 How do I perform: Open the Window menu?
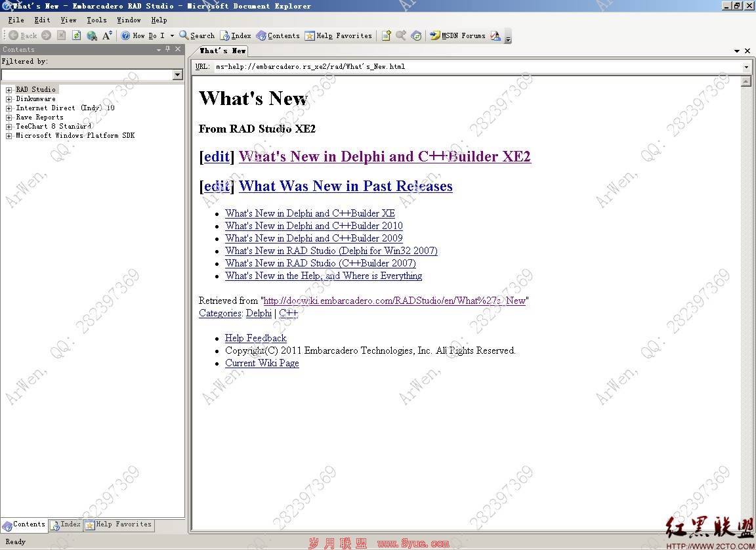(129, 20)
